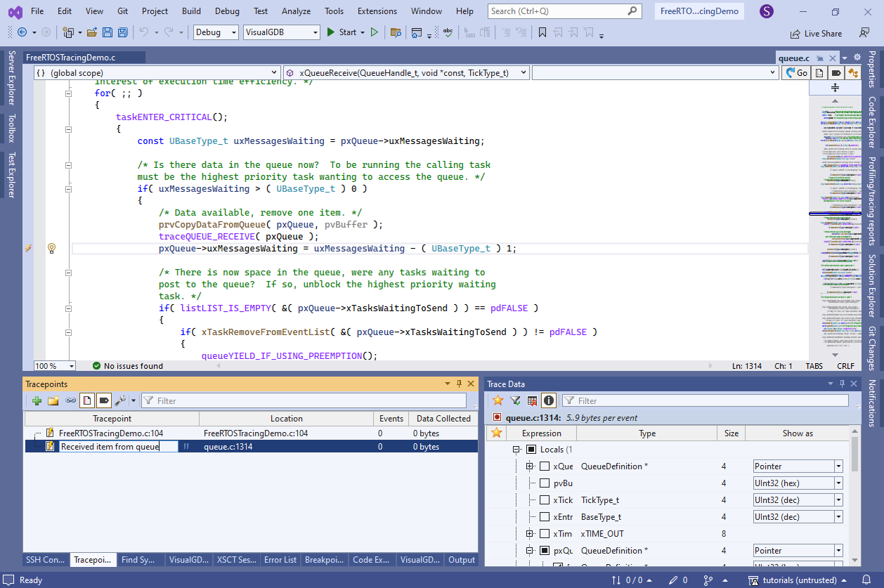
Task: Switch to the Output tab
Action: coord(462,560)
